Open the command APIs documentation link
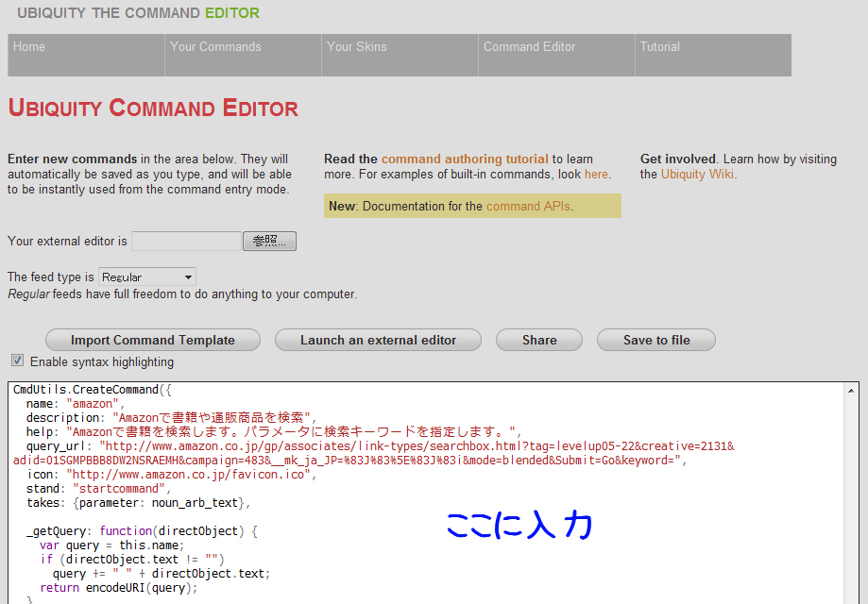 [x=528, y=206]
